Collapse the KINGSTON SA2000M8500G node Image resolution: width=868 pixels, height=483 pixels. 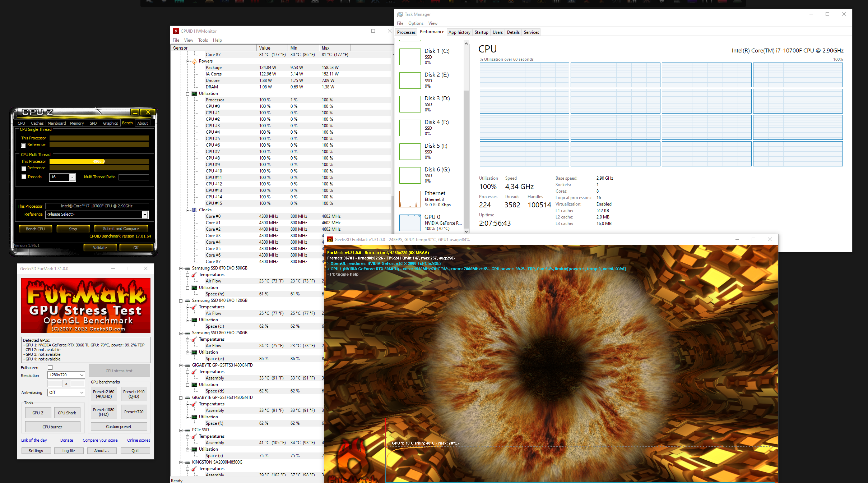(181, 463)
